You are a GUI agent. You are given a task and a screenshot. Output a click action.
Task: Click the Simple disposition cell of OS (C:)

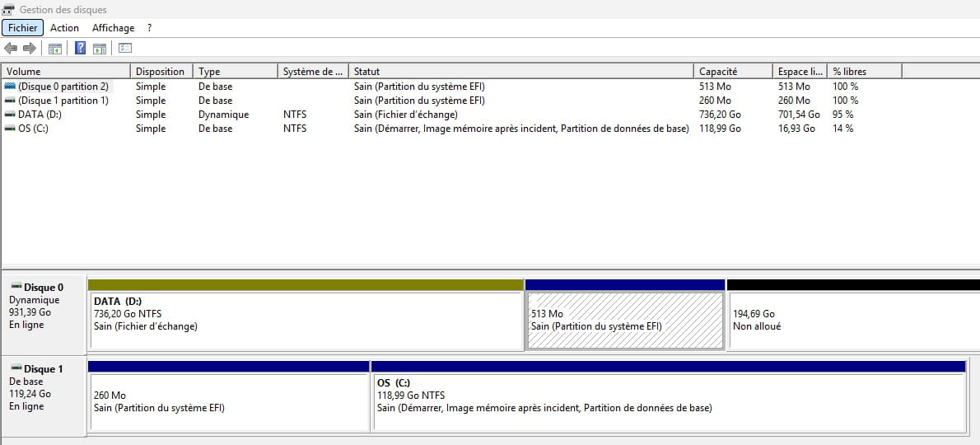click(x=151, y=128)
